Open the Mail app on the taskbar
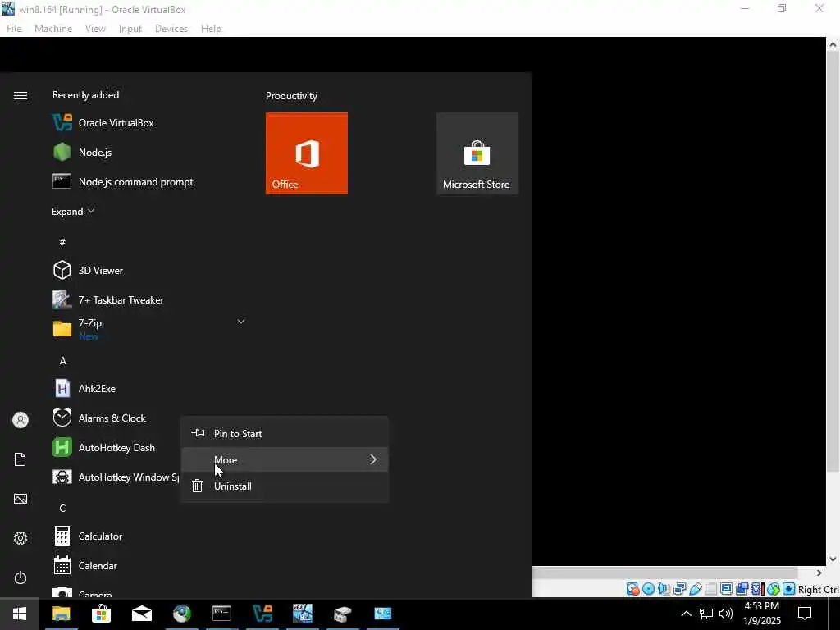840x630 pixels. point(142,614)
